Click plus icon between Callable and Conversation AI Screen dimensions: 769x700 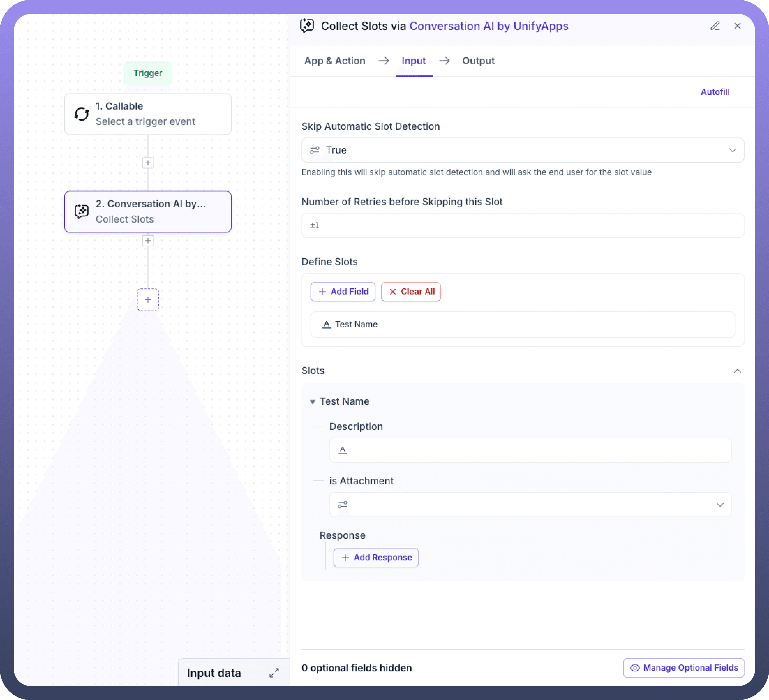click(148, 163)
